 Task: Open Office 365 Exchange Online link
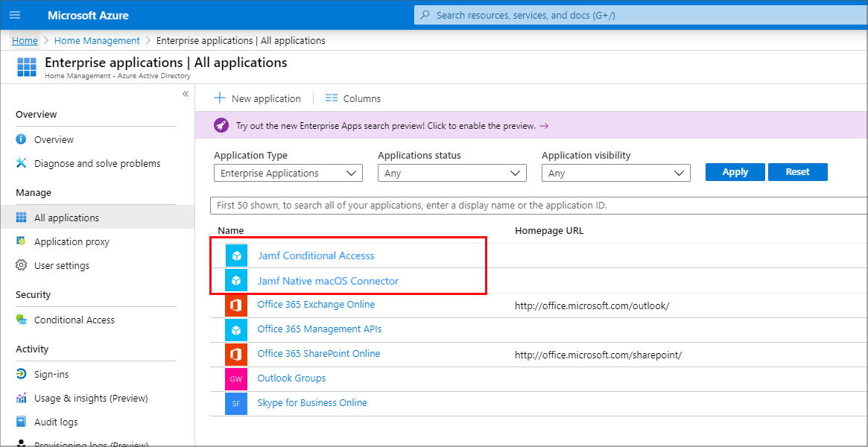tap(316, 304)
